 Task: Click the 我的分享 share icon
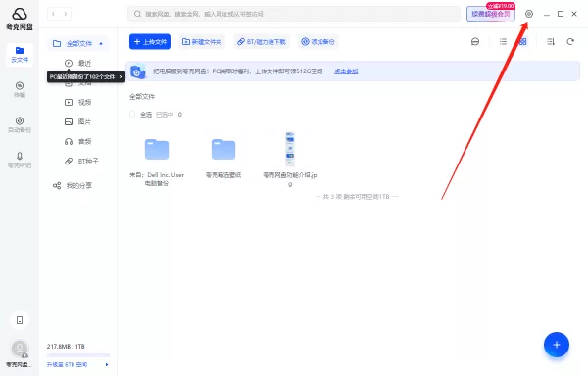(x=57, y=185)
